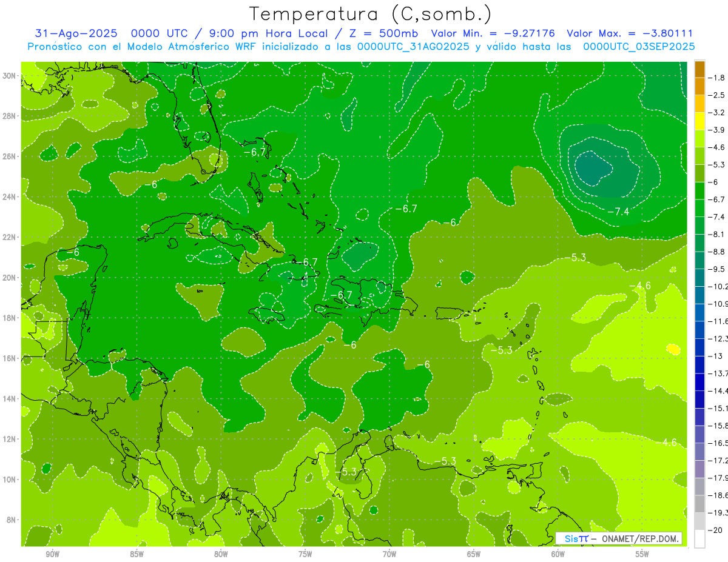Image resolution: width=728 pixels, height=562 pixels.
Task: Click the 26N latitude axis label
Action: (x=10, y=156)
